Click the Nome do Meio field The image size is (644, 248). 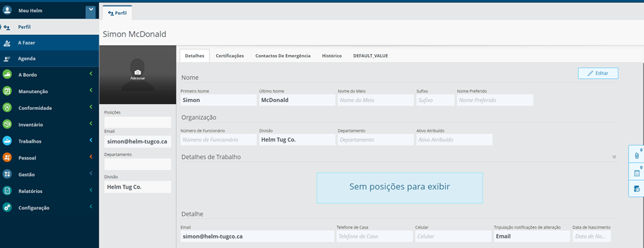click(x=376, y=100)
